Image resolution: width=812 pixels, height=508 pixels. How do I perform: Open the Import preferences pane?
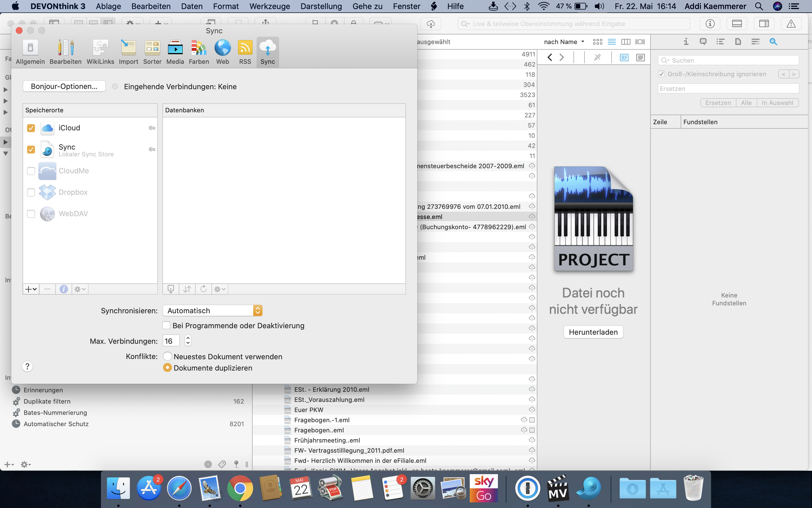tap(129, 52)
